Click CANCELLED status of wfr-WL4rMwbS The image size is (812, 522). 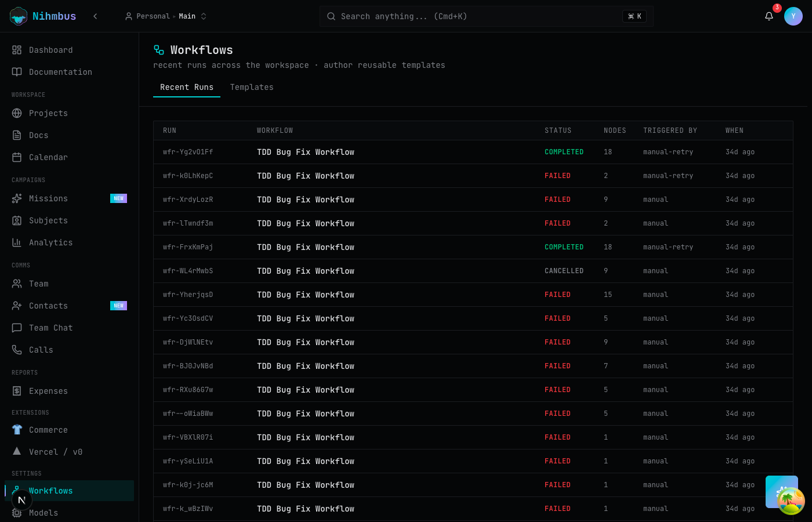click(564, 271)
